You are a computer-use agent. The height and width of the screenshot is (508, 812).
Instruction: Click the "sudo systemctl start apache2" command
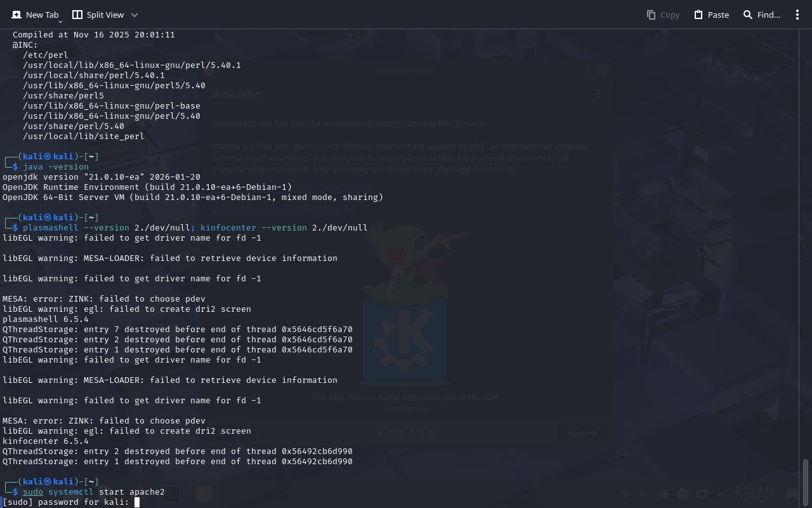(x=93, y=492)
